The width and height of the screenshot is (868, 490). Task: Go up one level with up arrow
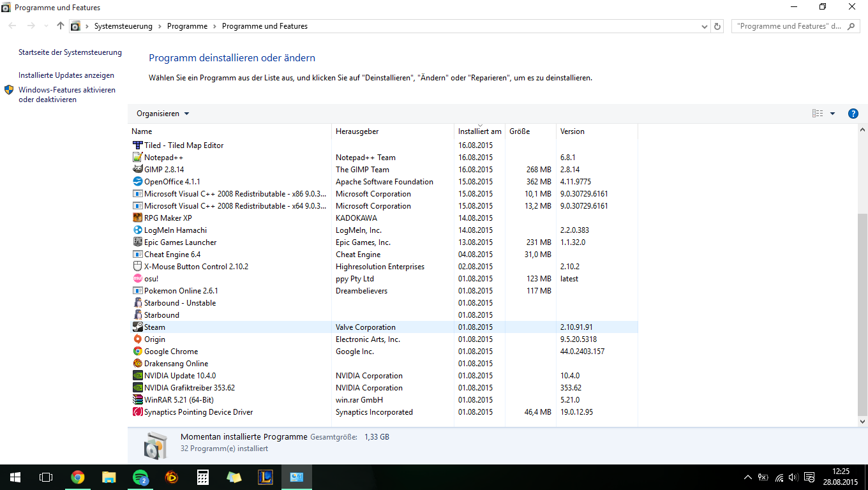61,26
